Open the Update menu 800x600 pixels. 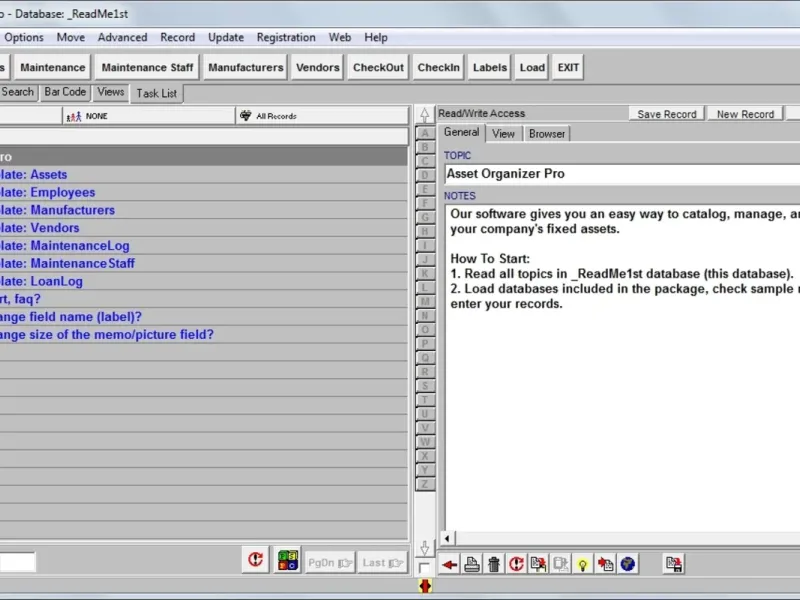click(226, 37)
